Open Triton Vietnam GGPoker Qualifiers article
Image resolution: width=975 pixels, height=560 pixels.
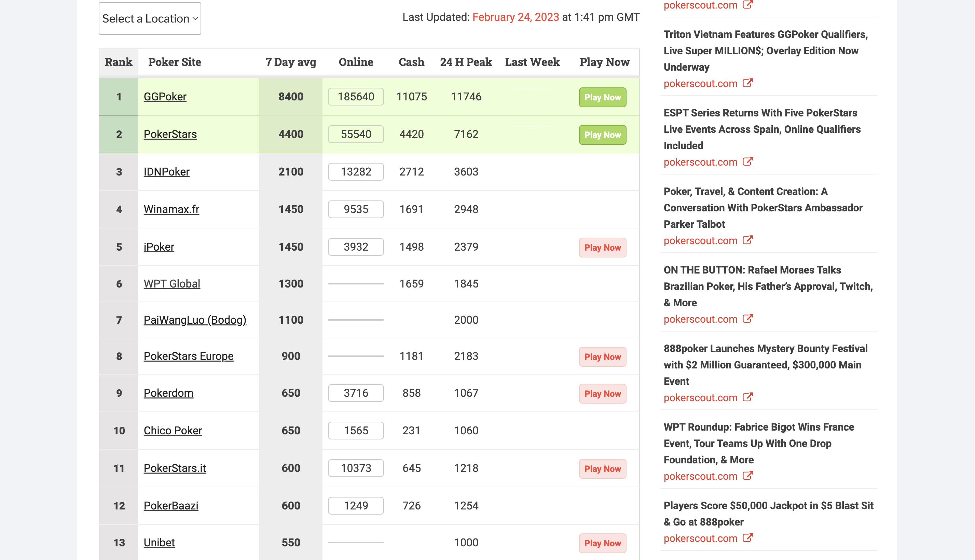pyautogui.click(x=765, y=51)
